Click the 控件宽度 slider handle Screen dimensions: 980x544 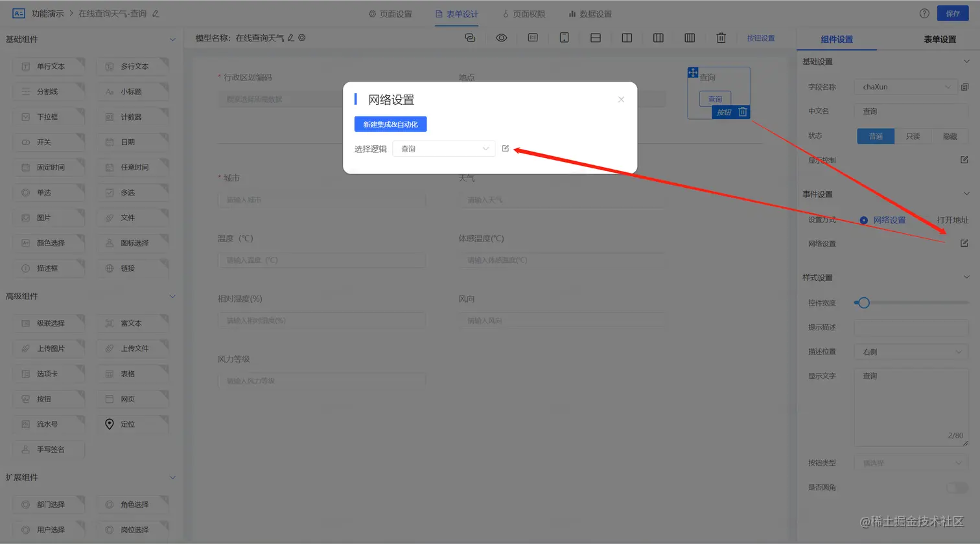(x=863, y=302)
